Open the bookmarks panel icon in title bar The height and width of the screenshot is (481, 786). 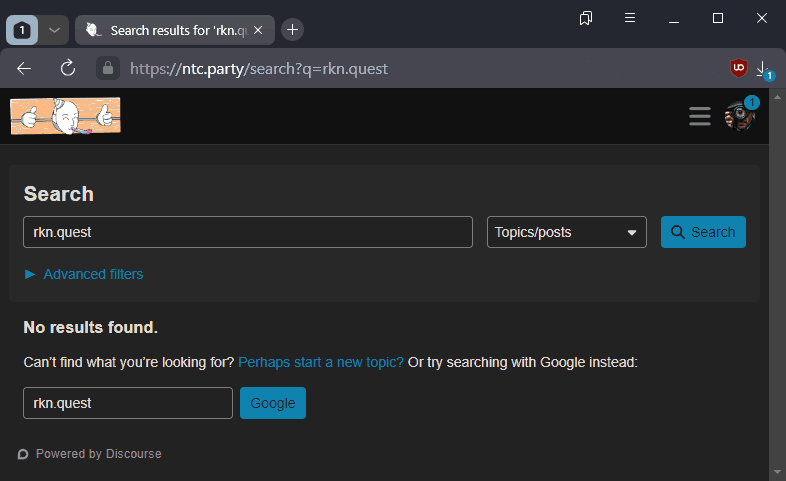tap(586, 18)
